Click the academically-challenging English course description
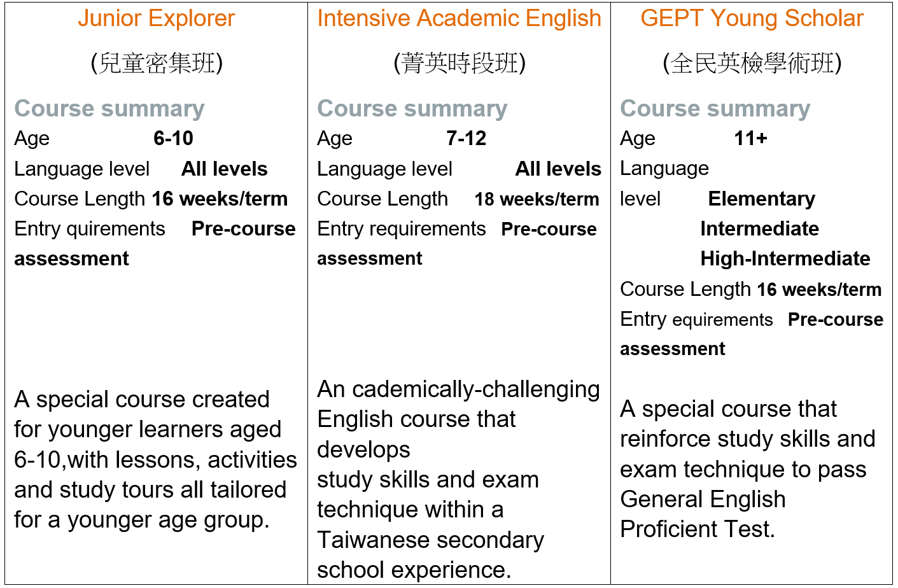Viewport: 898px width, 588px height. click(x=458, y=479)
